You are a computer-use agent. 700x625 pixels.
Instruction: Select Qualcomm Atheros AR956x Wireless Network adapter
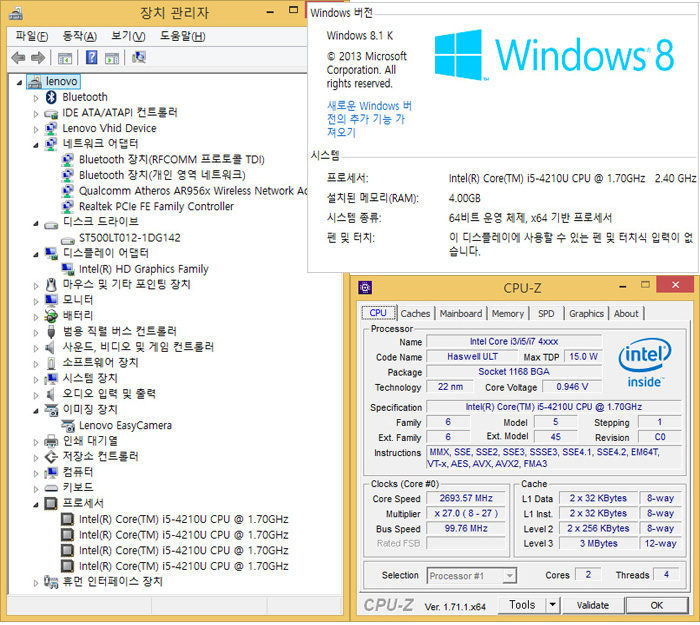coord(193,191)
